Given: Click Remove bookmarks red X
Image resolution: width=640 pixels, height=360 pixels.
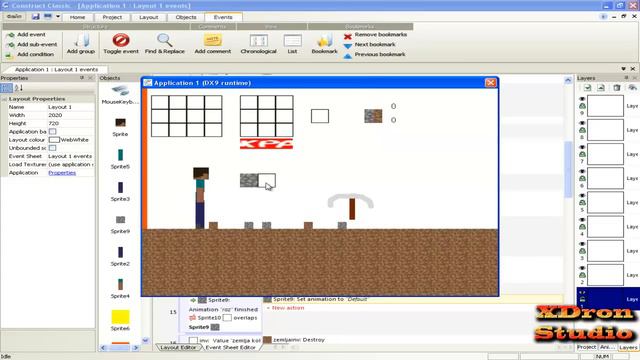Looking at the screenshot, I should [348, 36].
